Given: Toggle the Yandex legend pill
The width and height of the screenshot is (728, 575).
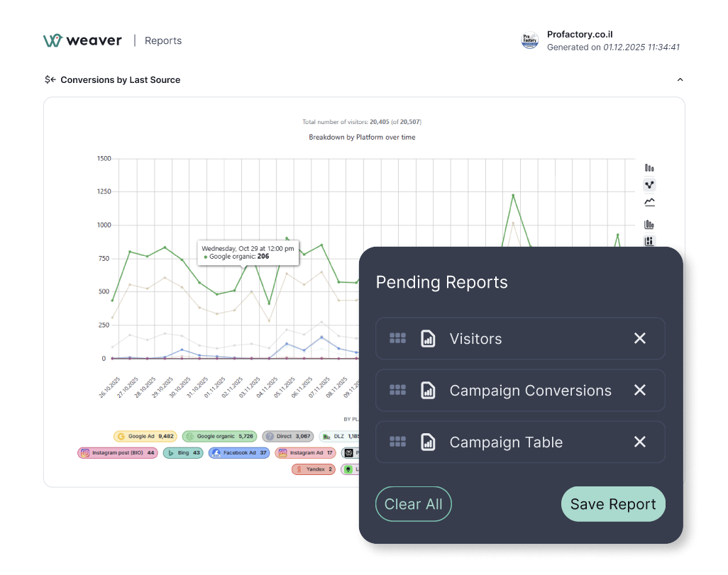Looking at the screenshot, I should pyautogui.click(x=312, y=469).
